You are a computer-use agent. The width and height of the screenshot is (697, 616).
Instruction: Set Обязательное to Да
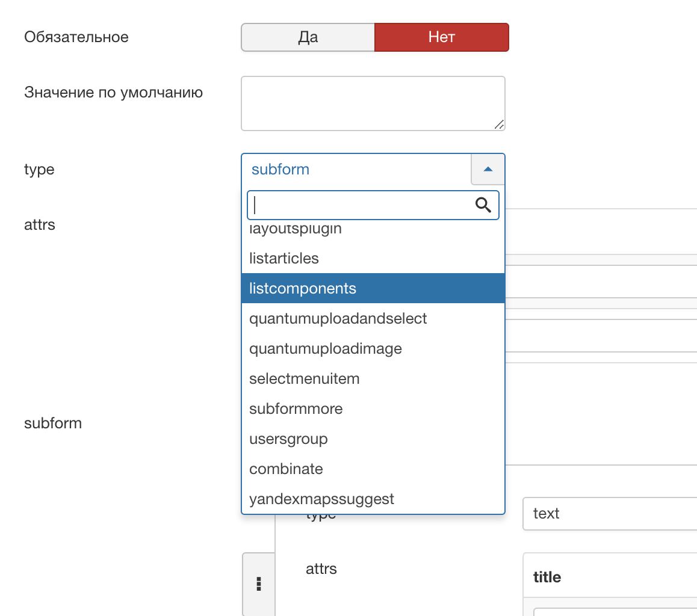[x=308, y=37]
